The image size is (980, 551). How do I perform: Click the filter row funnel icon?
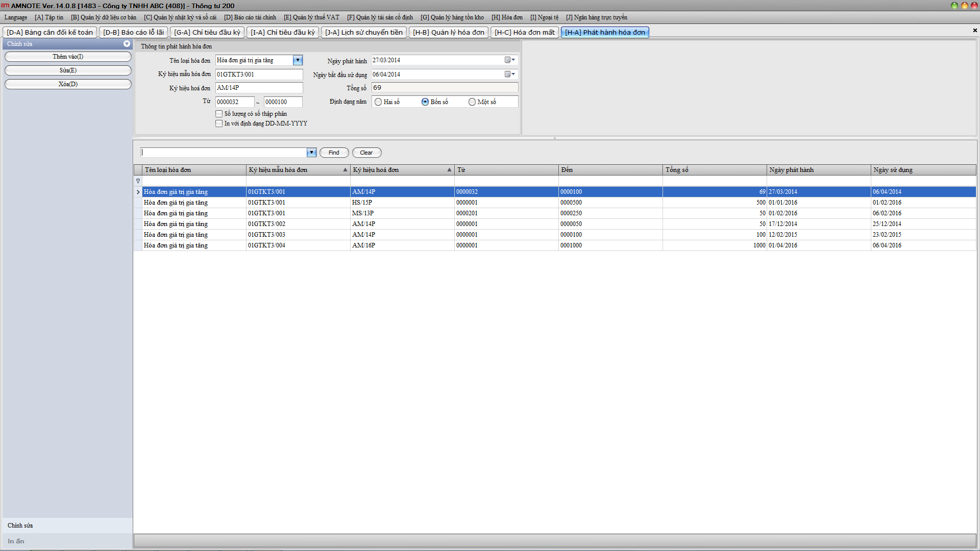(138, 181)
